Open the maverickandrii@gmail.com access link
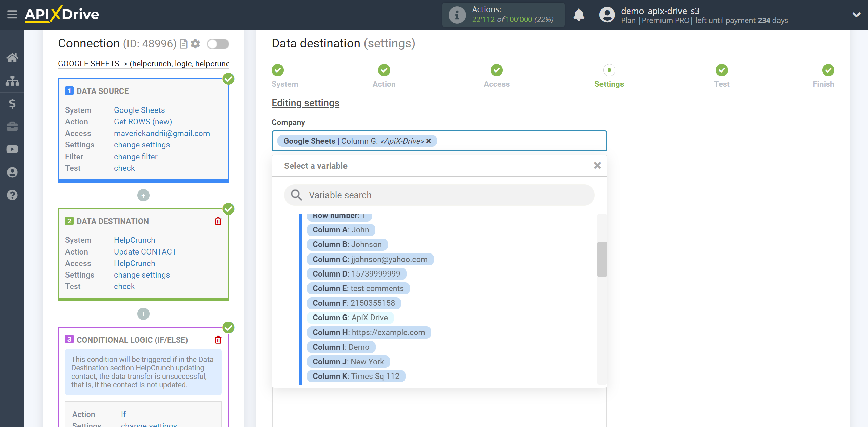Viewport: 868px width, 427px height. (162, 133)
